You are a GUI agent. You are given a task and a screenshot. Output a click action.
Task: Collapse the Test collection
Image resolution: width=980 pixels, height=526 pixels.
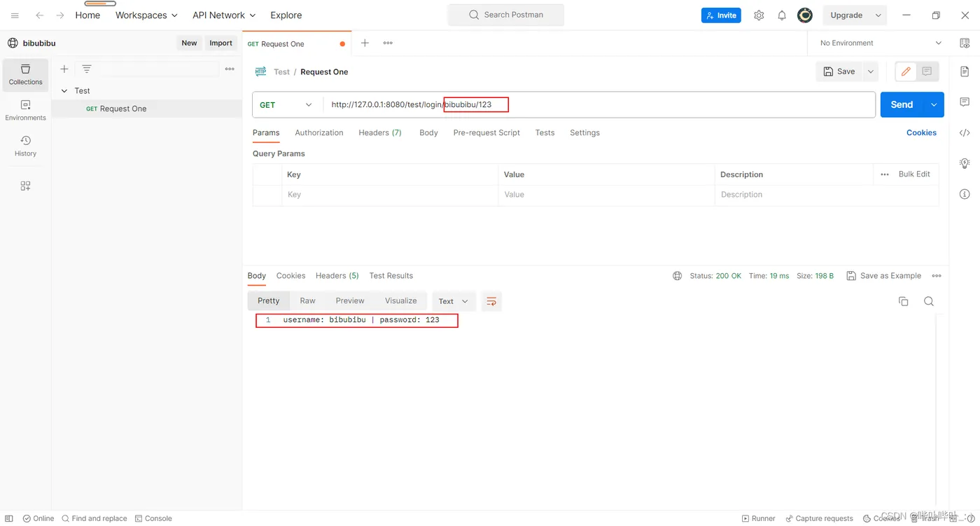pyautogui.click(x=64, y=91)
